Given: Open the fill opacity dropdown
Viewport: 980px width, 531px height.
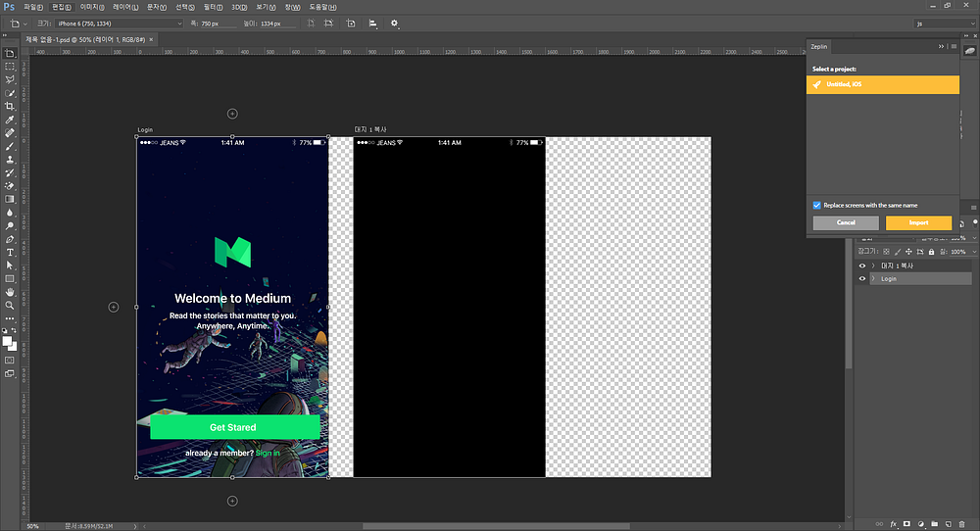Looking at the screenshot, I should 974,252.
